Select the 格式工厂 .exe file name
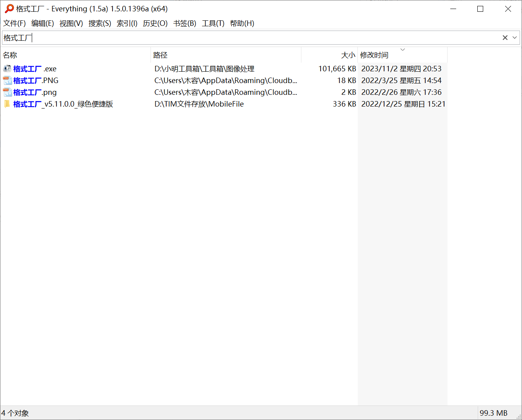The height and width of the screenshot is (420, 522). click(35, 69)
